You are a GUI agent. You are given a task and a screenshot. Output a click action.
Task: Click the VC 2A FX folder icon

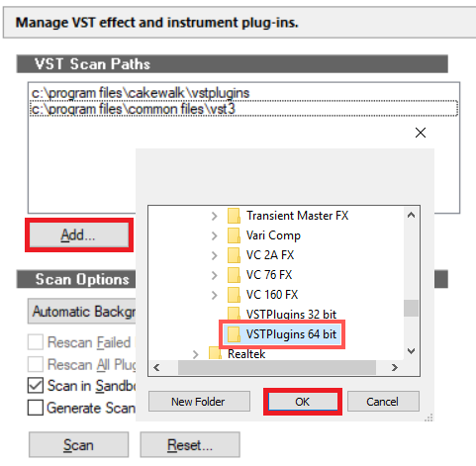click(234, 255)
